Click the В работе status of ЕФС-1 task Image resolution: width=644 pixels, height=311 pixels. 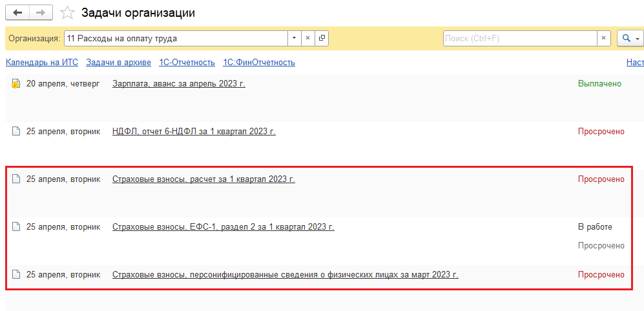[595, 227]
